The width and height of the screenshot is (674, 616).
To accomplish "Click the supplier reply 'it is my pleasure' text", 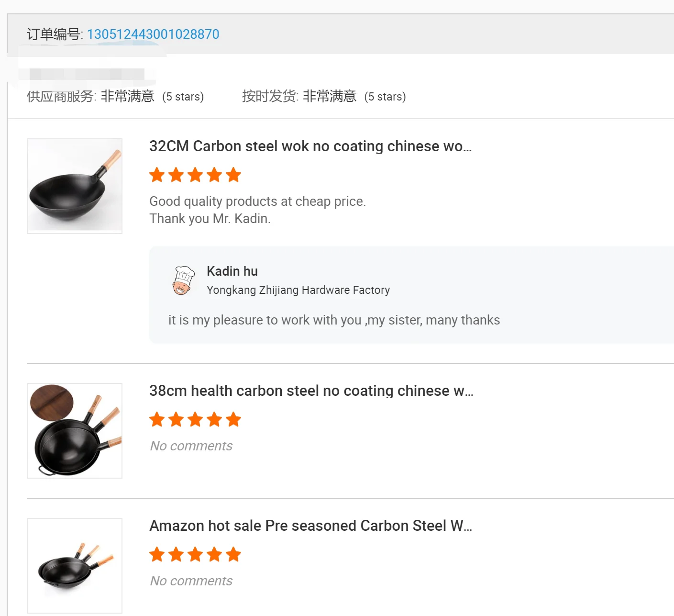I will [x=334, y=320].
